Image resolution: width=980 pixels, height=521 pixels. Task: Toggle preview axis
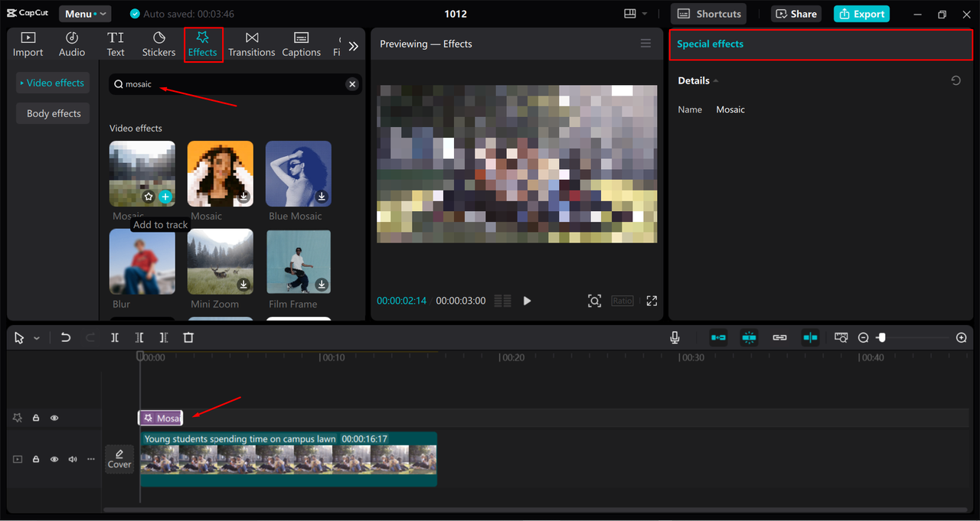coord(810,337)
